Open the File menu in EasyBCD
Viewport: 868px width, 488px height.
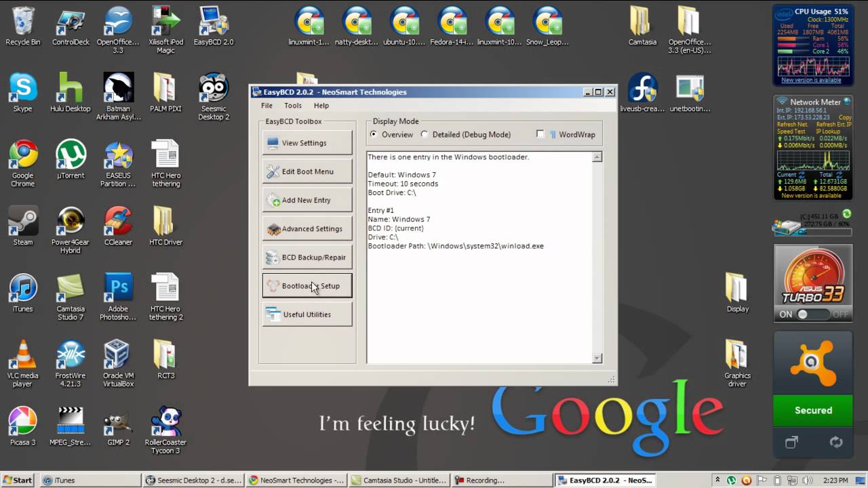pos(267,106)
